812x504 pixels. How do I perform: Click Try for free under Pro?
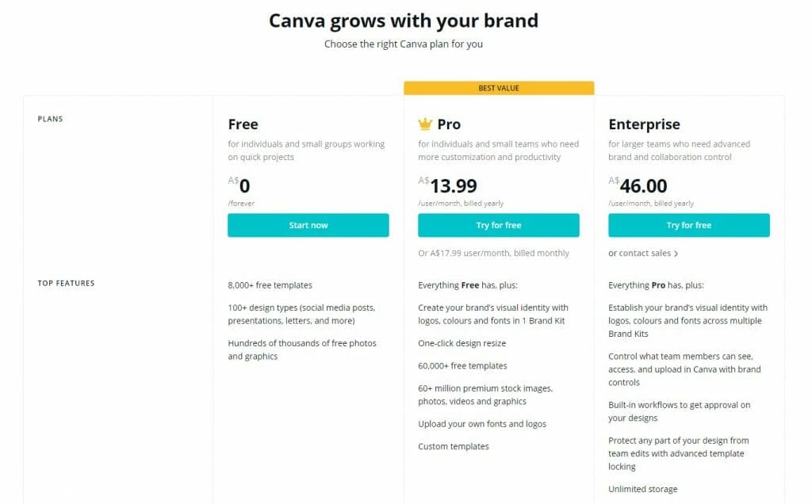(499, 225)
